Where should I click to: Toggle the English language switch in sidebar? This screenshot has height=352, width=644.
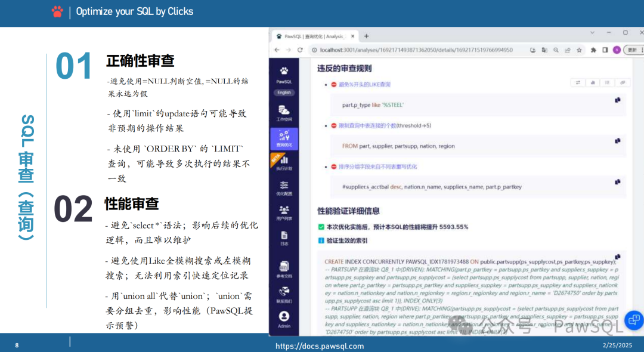[x=284, y=92]
